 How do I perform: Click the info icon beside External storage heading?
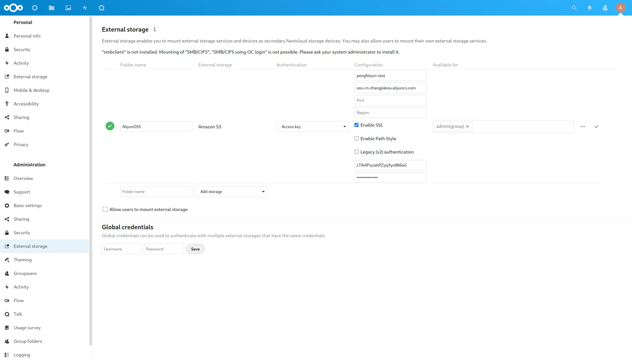coord(155,29)
